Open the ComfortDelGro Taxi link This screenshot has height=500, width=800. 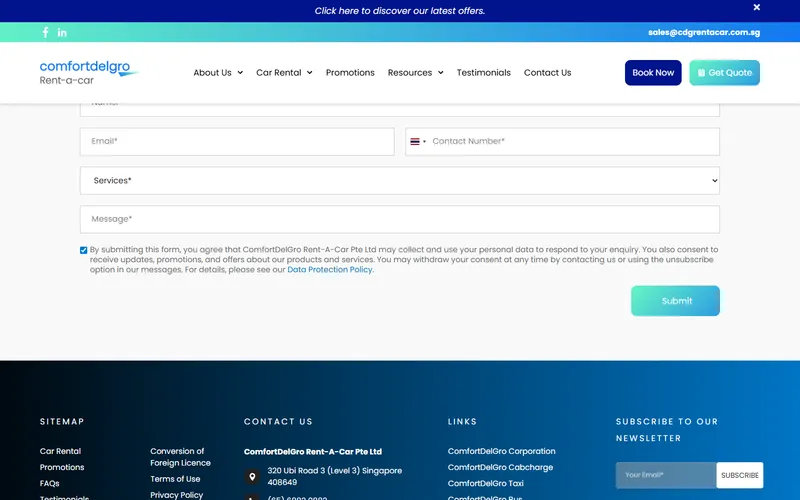486,483
